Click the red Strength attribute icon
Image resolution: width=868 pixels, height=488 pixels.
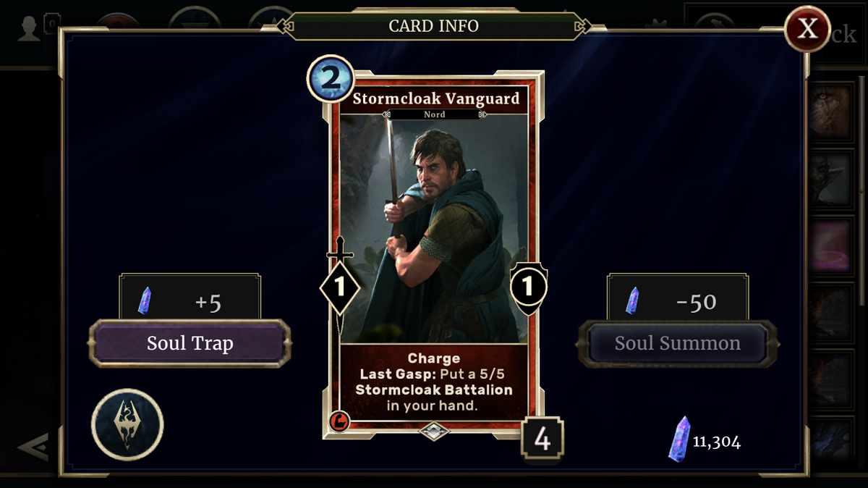click(x=339, y=421)
